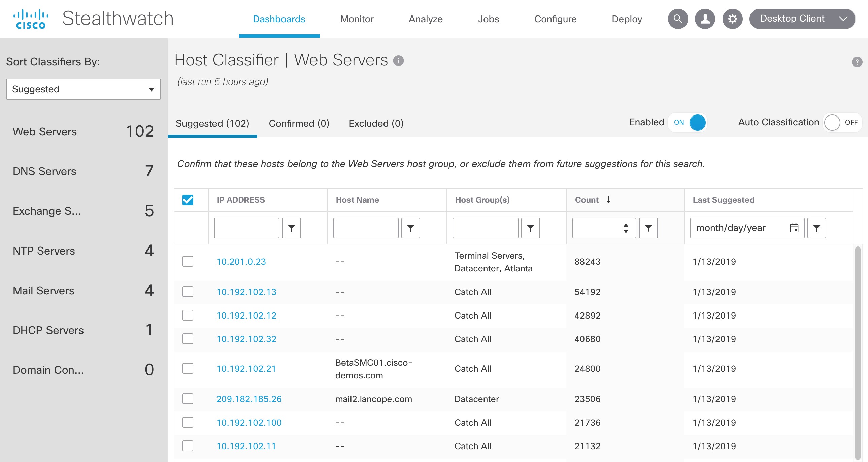Open the Monitor menu
The image size is (868, 462).
coord(357,19)
